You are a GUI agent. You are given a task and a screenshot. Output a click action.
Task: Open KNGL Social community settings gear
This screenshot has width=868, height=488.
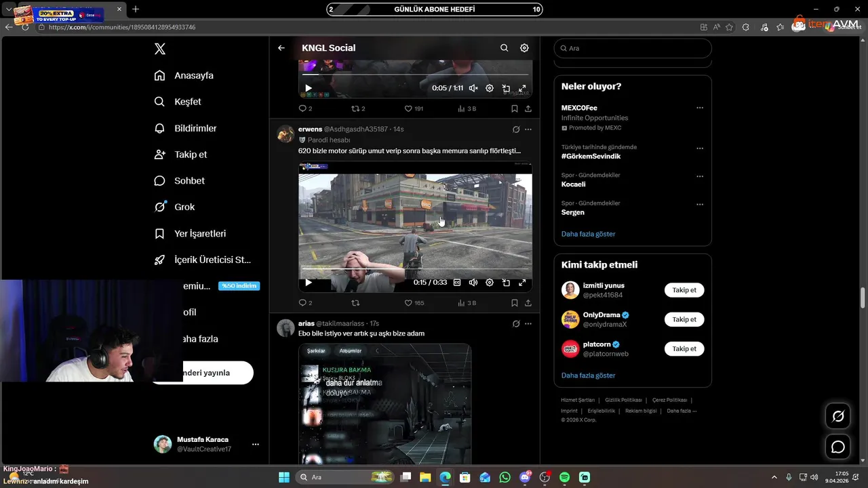pyautogui.click(x=524, y=48)
